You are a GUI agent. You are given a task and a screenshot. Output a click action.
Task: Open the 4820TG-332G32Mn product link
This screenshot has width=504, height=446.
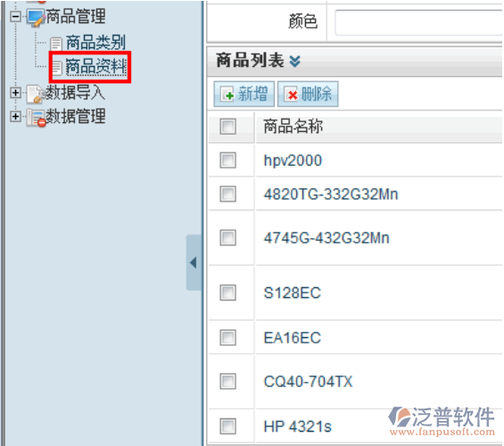pos(331,194)
